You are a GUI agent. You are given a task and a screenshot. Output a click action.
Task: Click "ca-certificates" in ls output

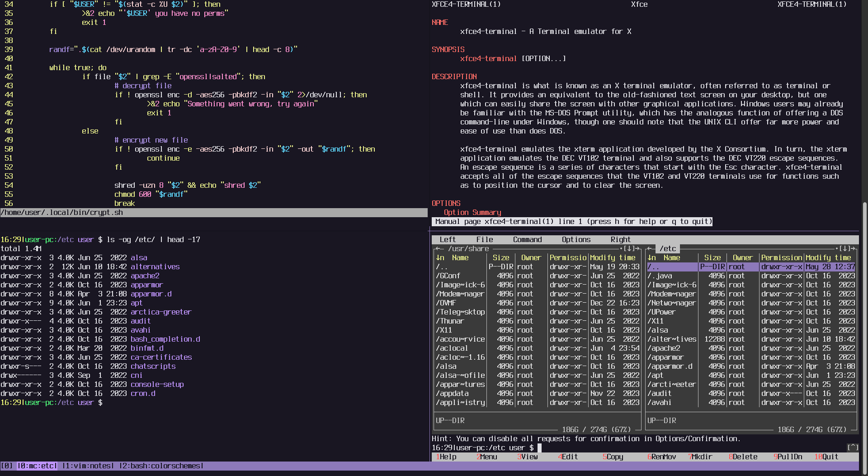[161, 357]
